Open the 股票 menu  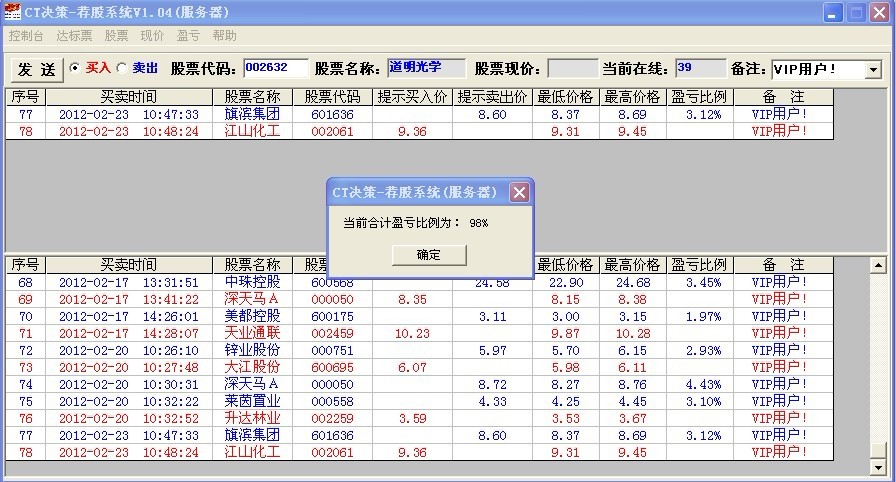(117, 36)
